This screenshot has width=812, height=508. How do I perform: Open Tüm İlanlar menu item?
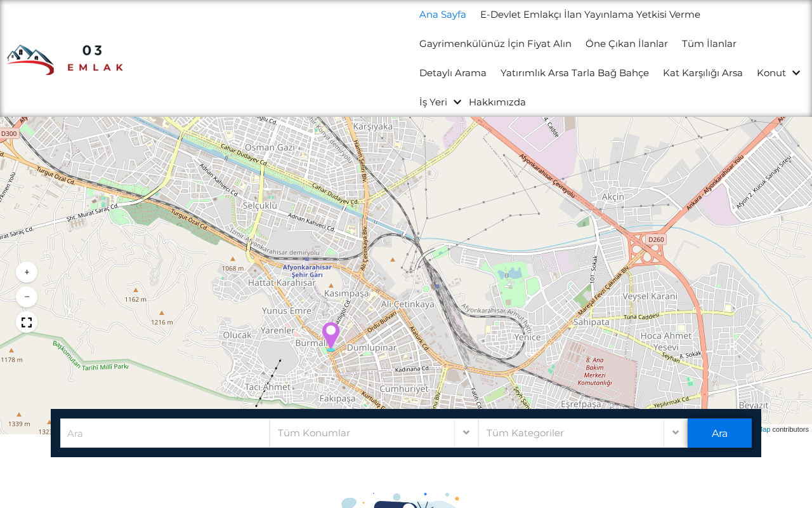click(x=709, y=44)
